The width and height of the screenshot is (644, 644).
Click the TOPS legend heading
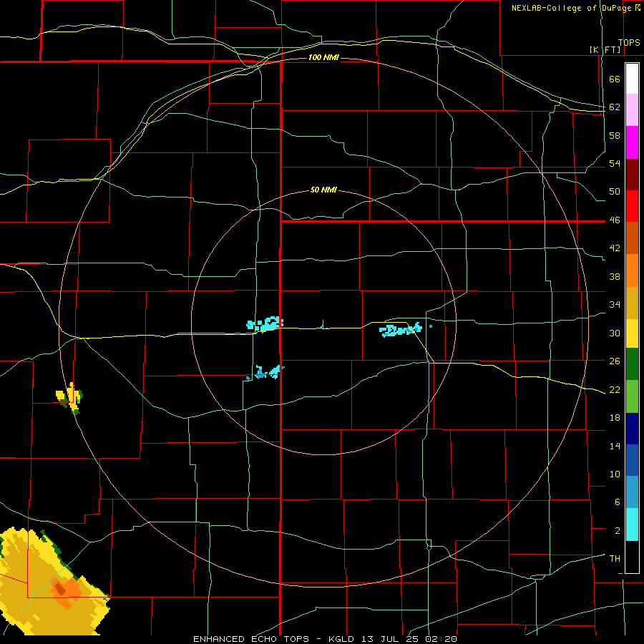pyautogui.click(x=629, y=43)
